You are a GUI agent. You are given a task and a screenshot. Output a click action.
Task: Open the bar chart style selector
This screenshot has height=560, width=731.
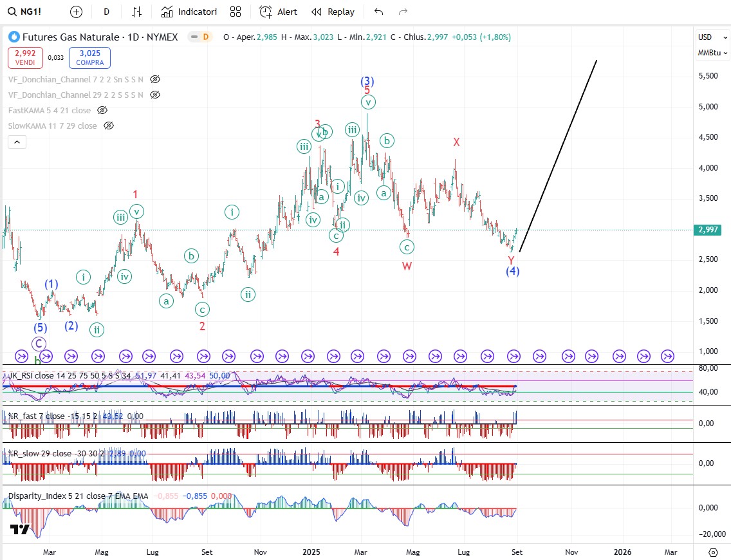[x=136, y=12]
